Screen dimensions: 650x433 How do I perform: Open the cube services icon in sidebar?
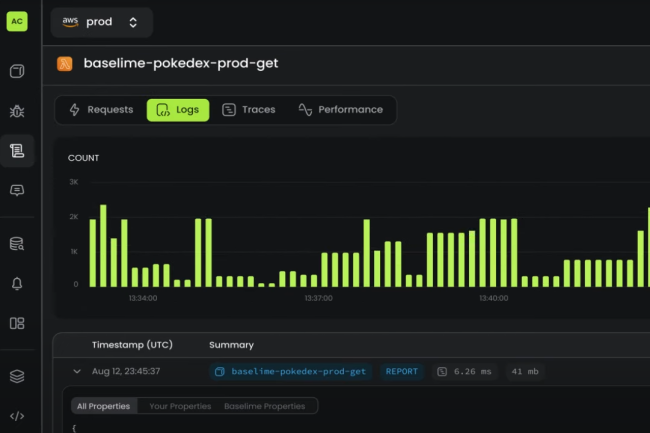point(17,71)
